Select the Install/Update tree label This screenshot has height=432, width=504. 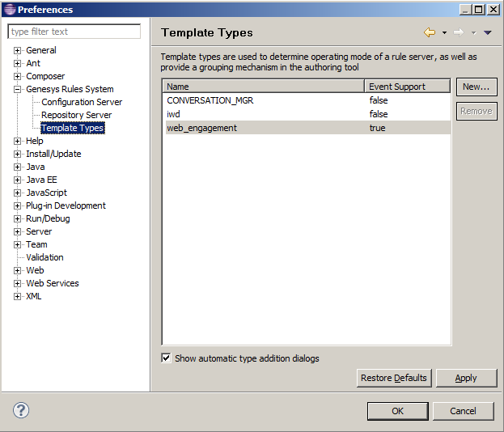point(53,154)
